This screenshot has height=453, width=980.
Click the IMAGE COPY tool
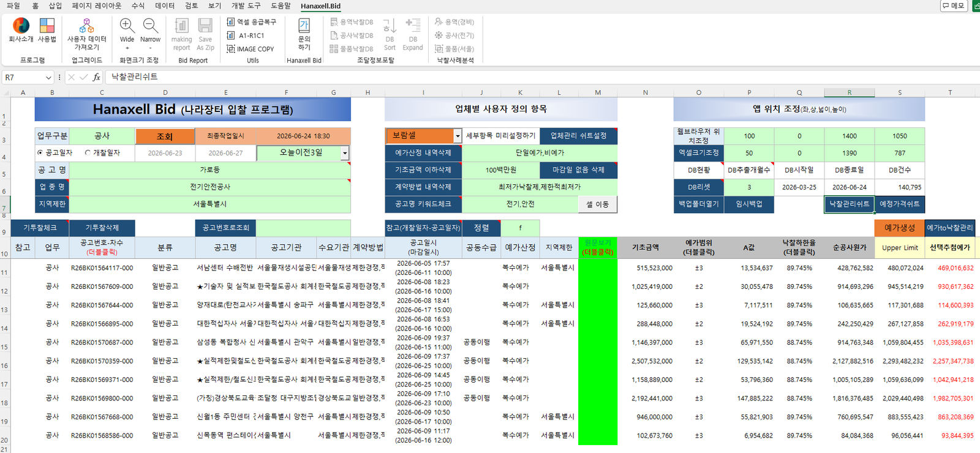(x=251, y=49)
